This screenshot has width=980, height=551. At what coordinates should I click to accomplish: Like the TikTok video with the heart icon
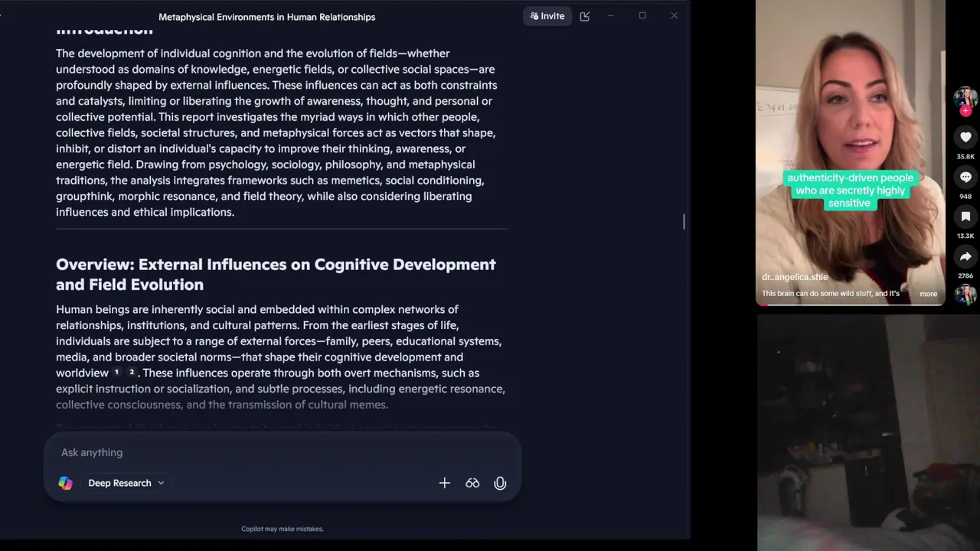pyautogui.click(x=965, y=137)
